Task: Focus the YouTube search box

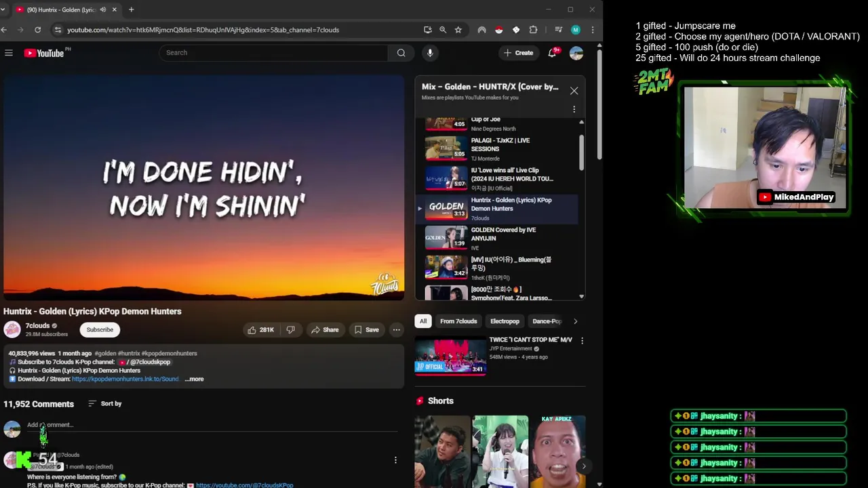Action: (274, 53)
